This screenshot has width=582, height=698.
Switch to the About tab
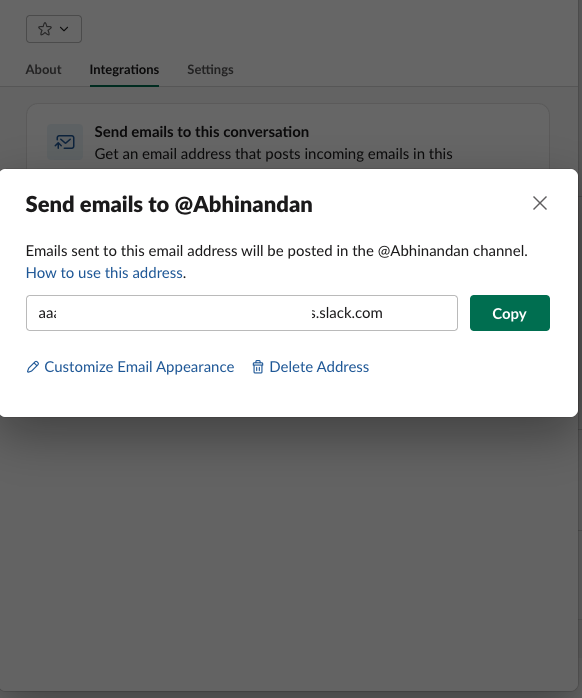43,69
